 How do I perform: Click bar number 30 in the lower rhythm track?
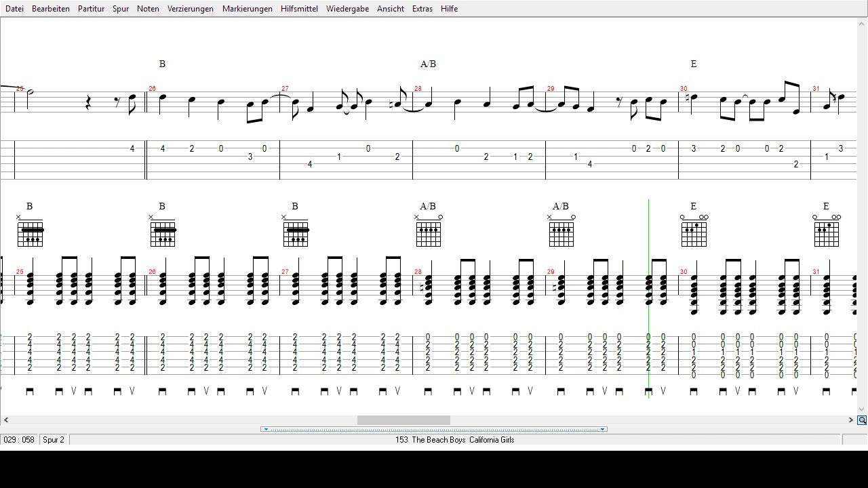coord(684,272)
